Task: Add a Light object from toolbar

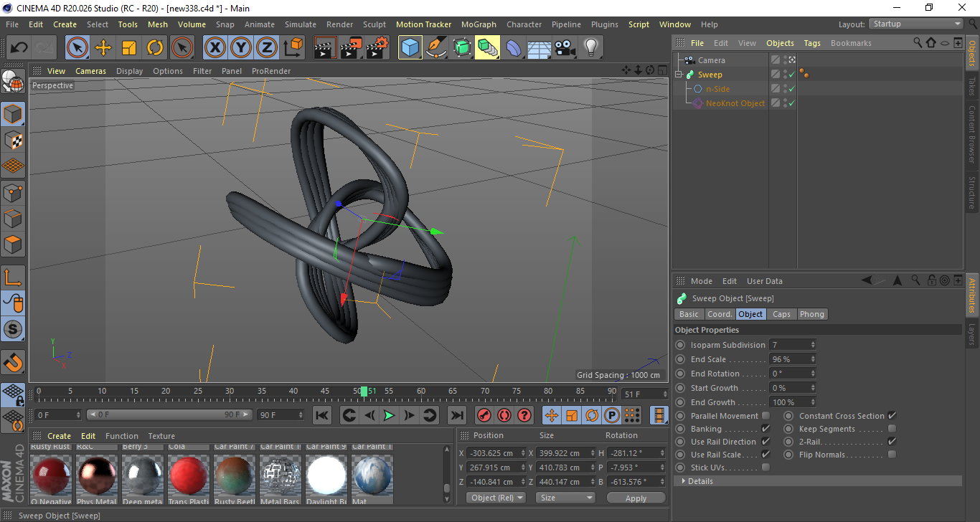Action: coord(590,48)
